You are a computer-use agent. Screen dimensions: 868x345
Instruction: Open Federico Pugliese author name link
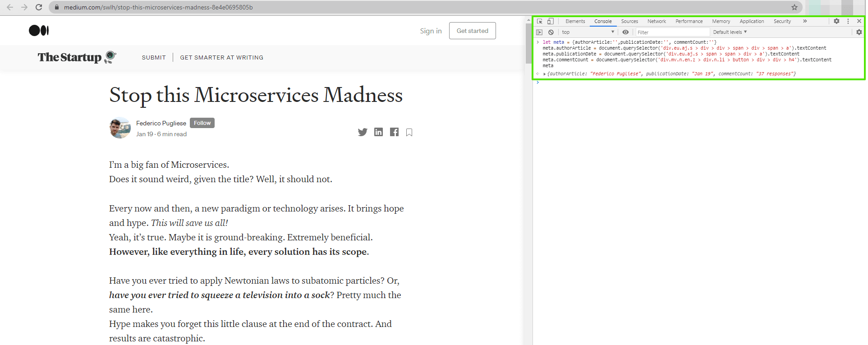click(161, 123)
